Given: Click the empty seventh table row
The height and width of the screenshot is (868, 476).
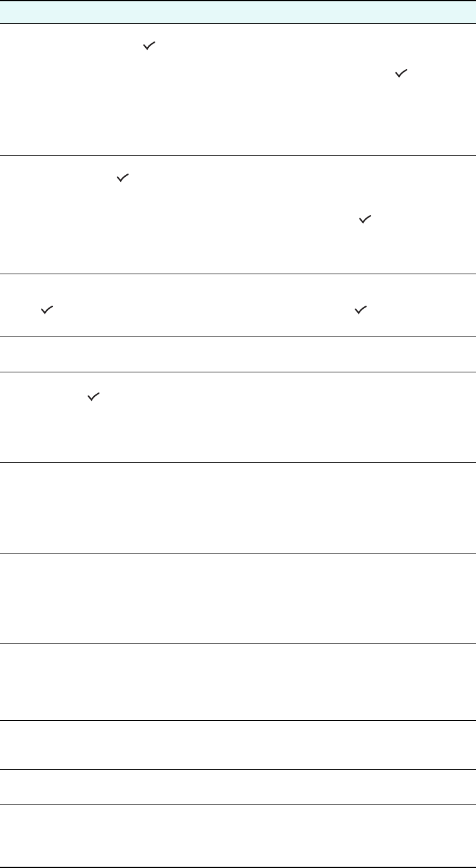Looking at the screenshot, I should 238,598.
